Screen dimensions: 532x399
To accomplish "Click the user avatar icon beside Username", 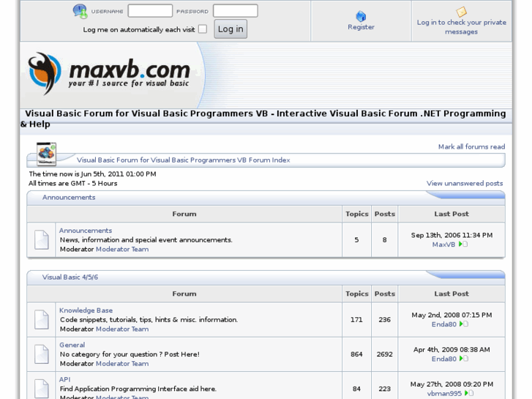I will (80, 11).
